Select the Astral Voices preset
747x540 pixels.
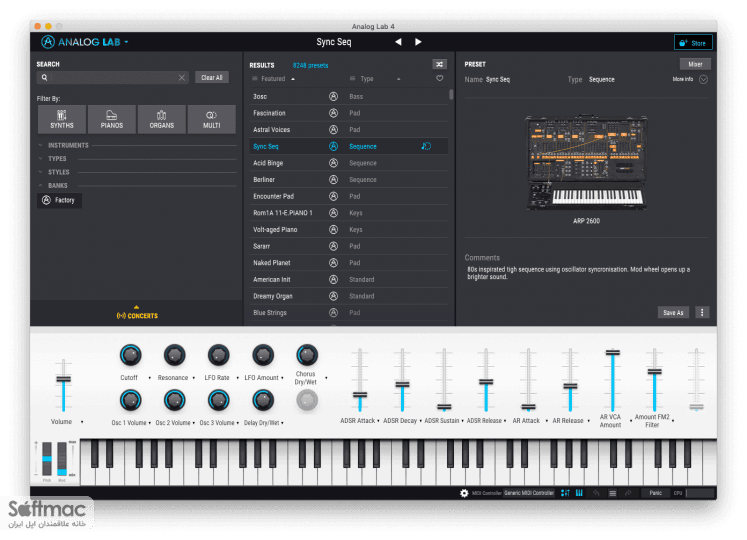tap(348, 130)
